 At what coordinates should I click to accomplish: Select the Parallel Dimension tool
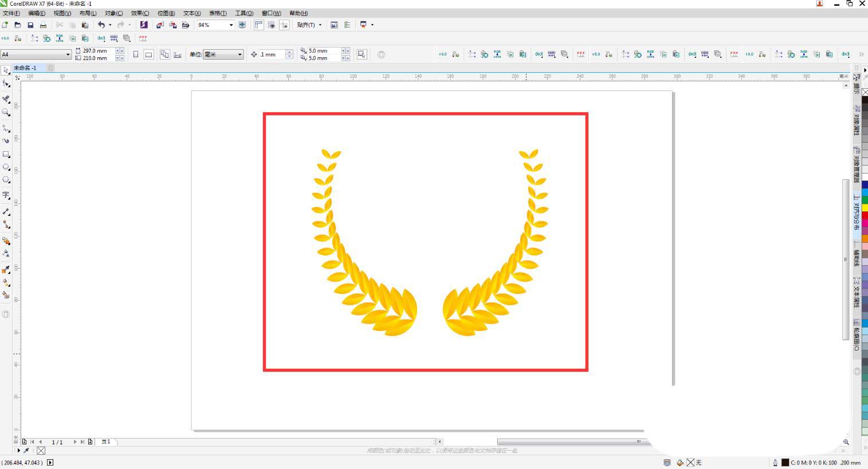tap(6, 211)
